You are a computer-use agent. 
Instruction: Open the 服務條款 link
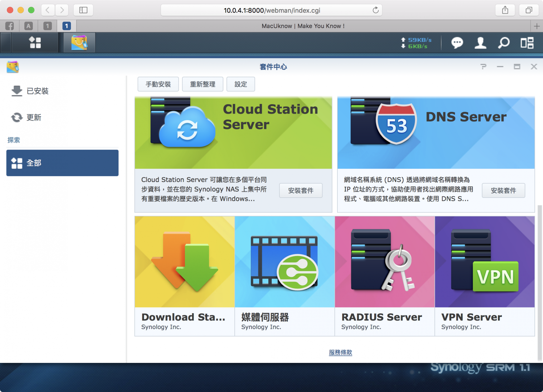[x=340, y=352]
